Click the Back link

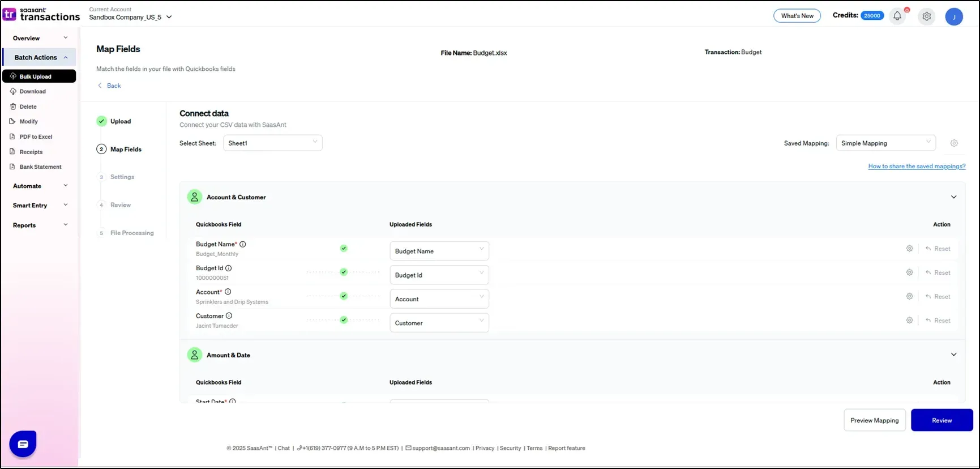(x=109, y=86)
